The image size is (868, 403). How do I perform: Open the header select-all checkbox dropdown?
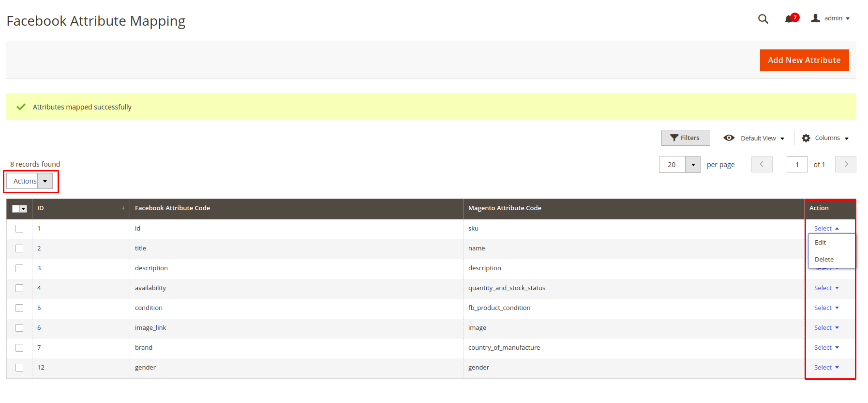pyautogui.click(x=23, y=209)
